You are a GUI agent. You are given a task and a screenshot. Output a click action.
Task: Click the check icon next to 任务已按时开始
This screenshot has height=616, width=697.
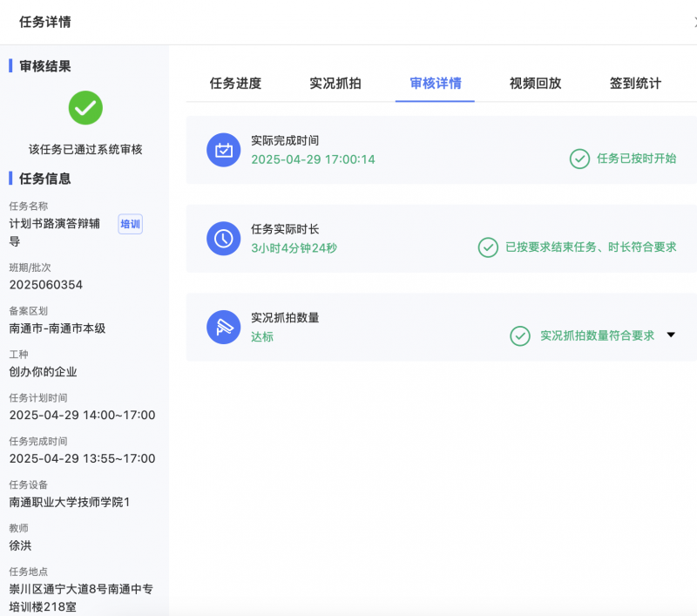pos(579,159)
